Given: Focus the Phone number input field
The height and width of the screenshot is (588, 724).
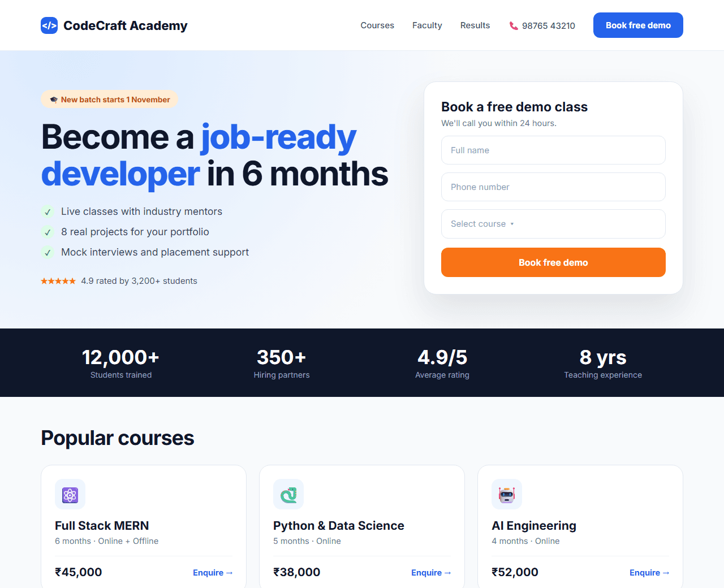Looking at the screenshot, I should 553,187.
